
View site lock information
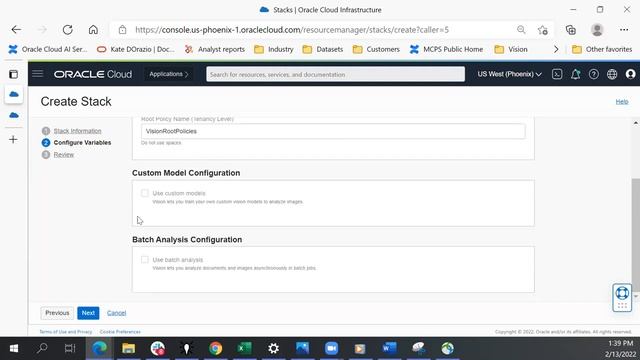pos(122,29)
